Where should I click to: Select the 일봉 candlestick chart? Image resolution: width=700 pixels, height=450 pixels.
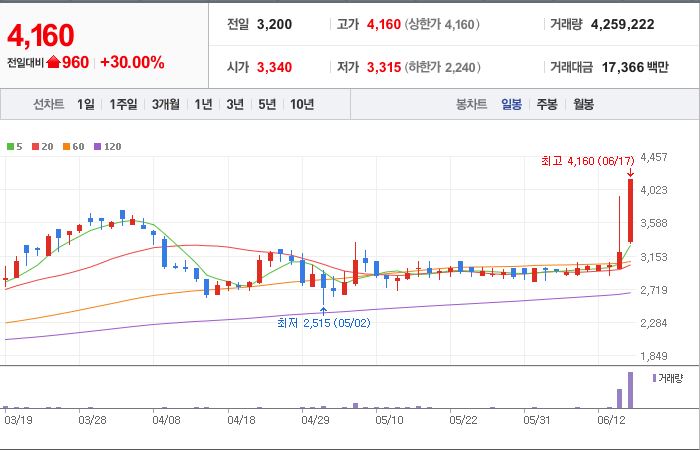(x=511, y=104)
